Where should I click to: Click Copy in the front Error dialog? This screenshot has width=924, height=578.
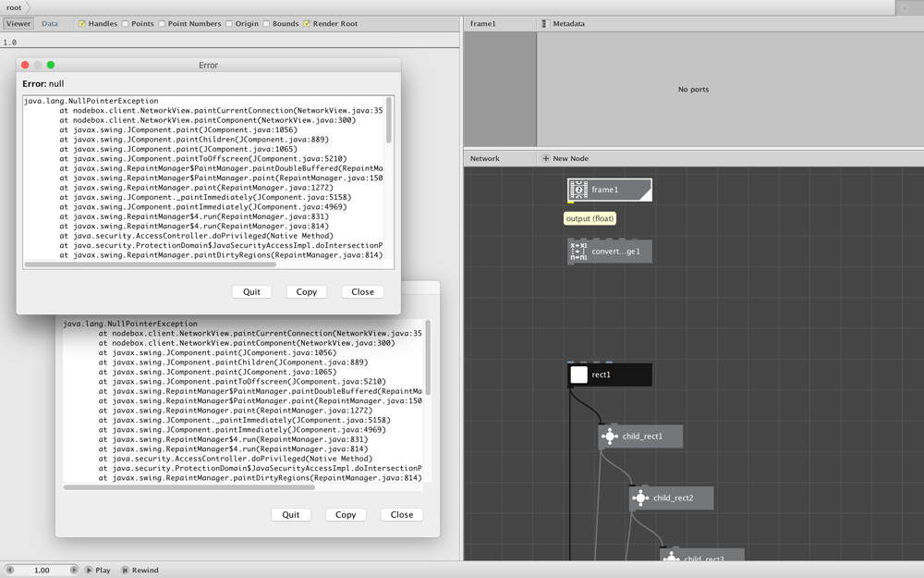(307, 292)
